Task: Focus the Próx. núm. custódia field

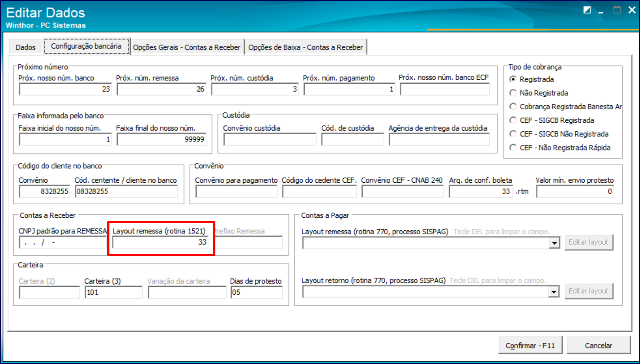Action: [x=255, y=89]
